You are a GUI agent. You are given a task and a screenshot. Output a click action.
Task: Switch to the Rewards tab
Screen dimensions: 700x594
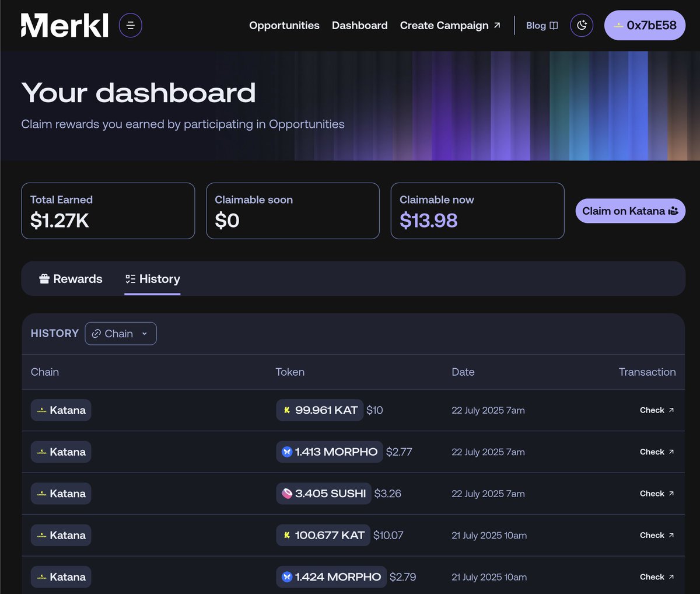[71, 279]
